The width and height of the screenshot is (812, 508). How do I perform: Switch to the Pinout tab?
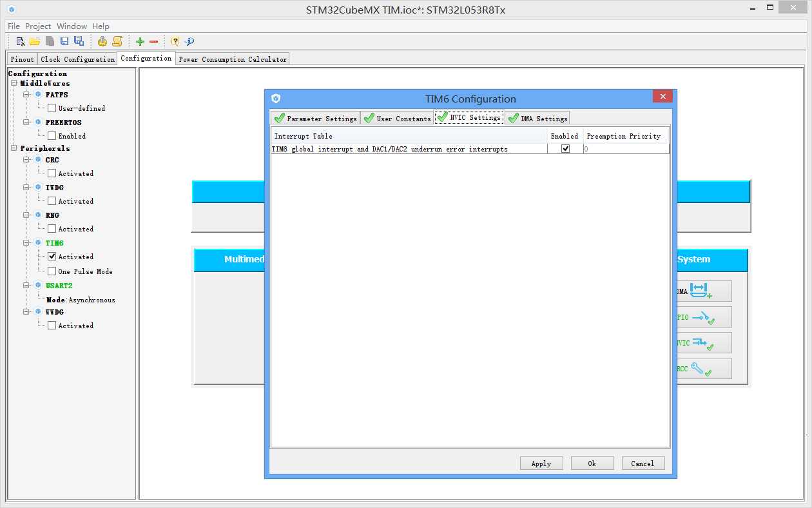pos(22,59)
